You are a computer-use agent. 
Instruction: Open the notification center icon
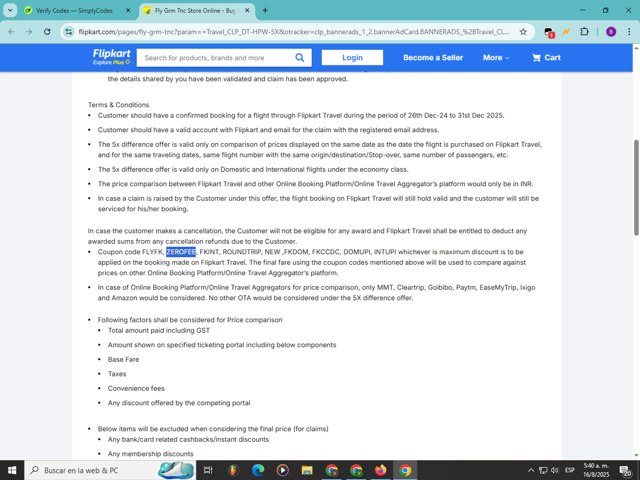625,471
